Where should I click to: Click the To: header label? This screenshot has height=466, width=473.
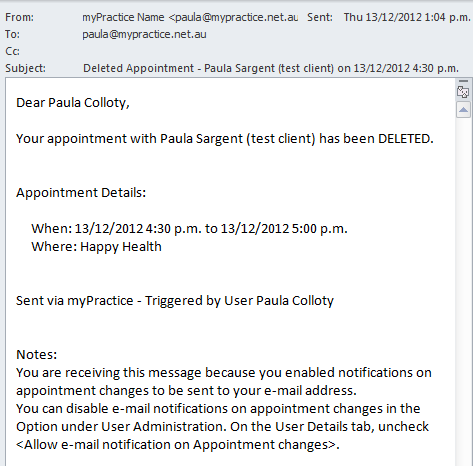pyautogui.click(x=12, y=34)
